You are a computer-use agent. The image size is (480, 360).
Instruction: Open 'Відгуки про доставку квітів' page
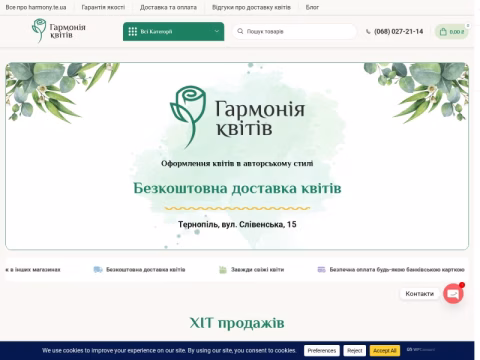(x=251, y=7)
